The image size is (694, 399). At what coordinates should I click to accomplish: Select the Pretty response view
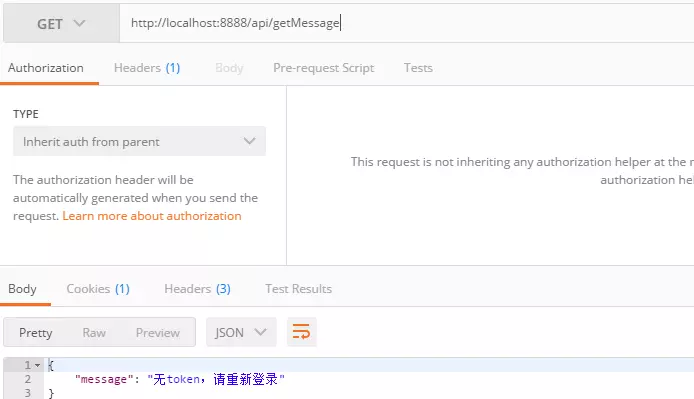35,333
